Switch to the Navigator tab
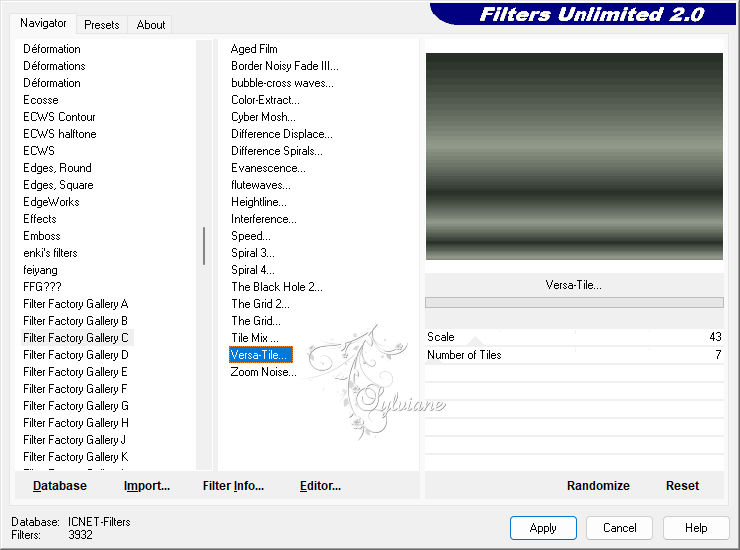740x550 pixels. 43,23
